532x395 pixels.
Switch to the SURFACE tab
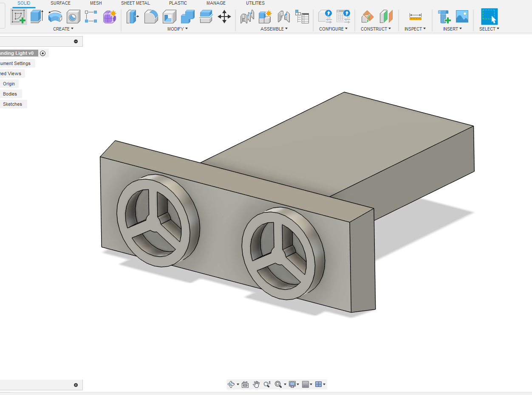(60, 3)
